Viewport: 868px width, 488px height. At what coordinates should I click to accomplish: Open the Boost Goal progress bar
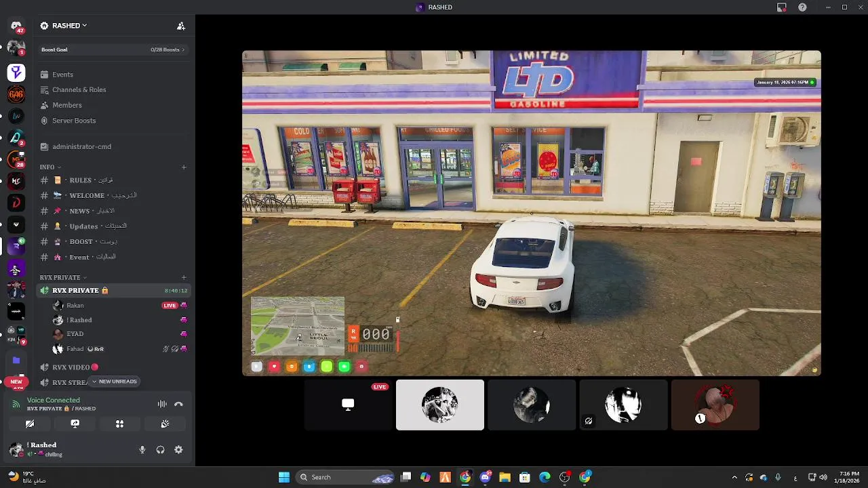pos(113,49)
